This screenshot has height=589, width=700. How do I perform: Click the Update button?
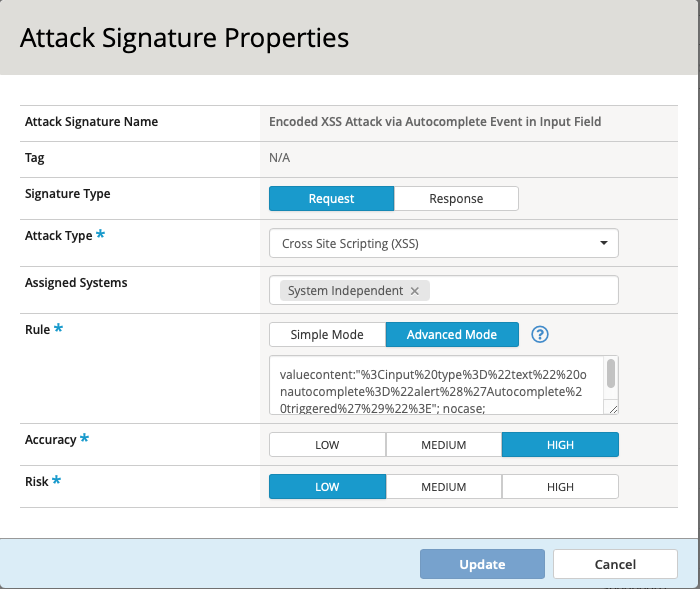[x=482, y=564]
